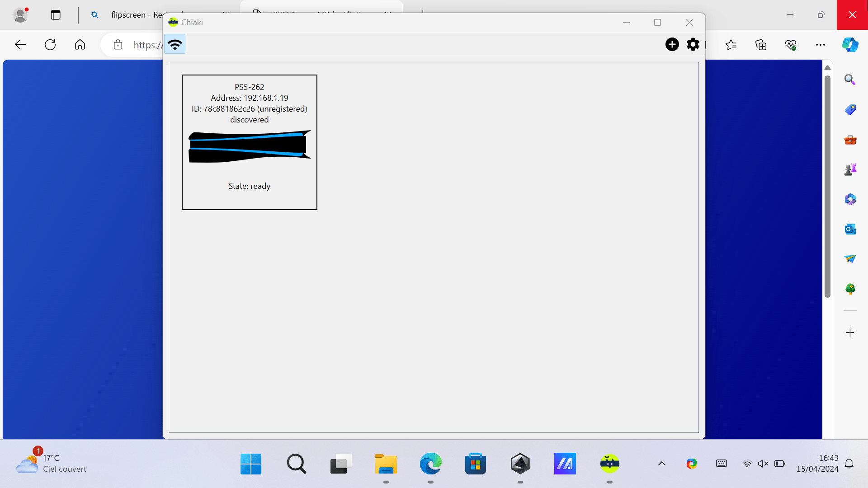The height and width of the screenshot is (488, 868).
Task: Click the colorful tray app icon
Action: tap(692, 464)
